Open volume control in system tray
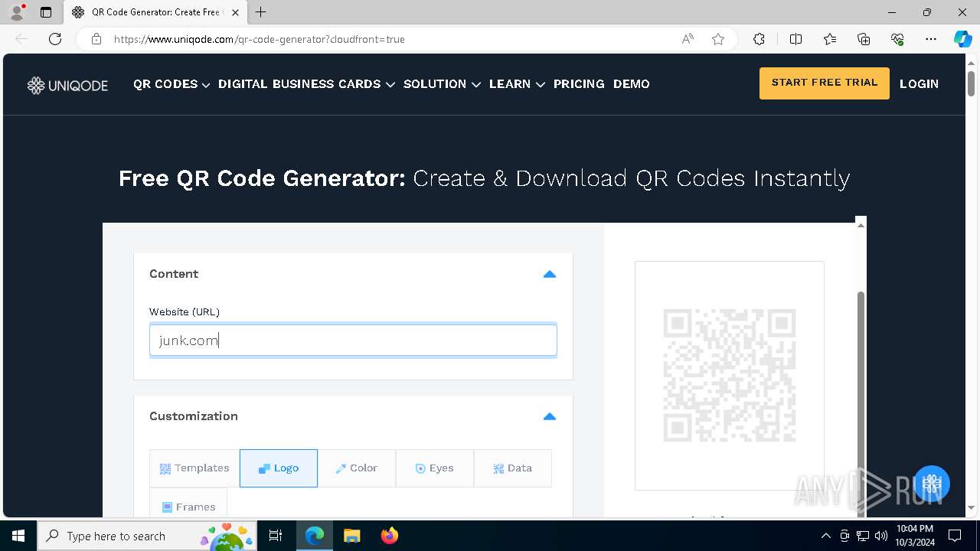Screen dimensions: 980x551 (x=880, y=536)
